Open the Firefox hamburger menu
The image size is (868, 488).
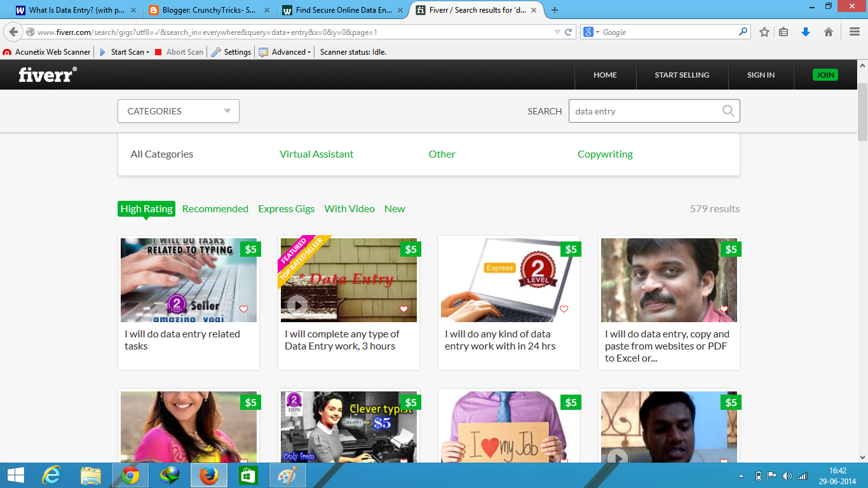pos(855,32)
